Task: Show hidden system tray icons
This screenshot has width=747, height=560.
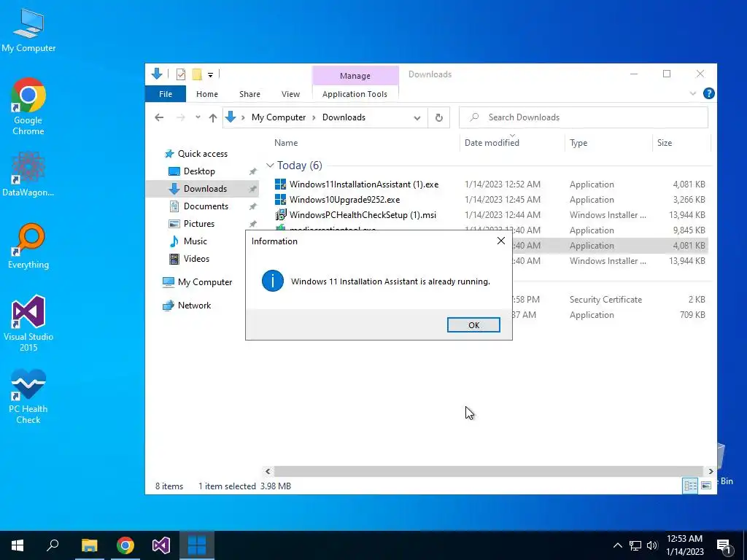Action: [617, 545]
